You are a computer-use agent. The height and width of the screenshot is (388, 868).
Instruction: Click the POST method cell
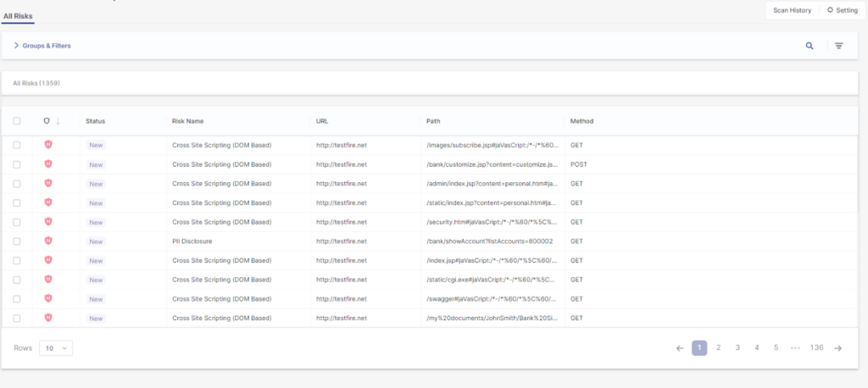click(578, 164)
